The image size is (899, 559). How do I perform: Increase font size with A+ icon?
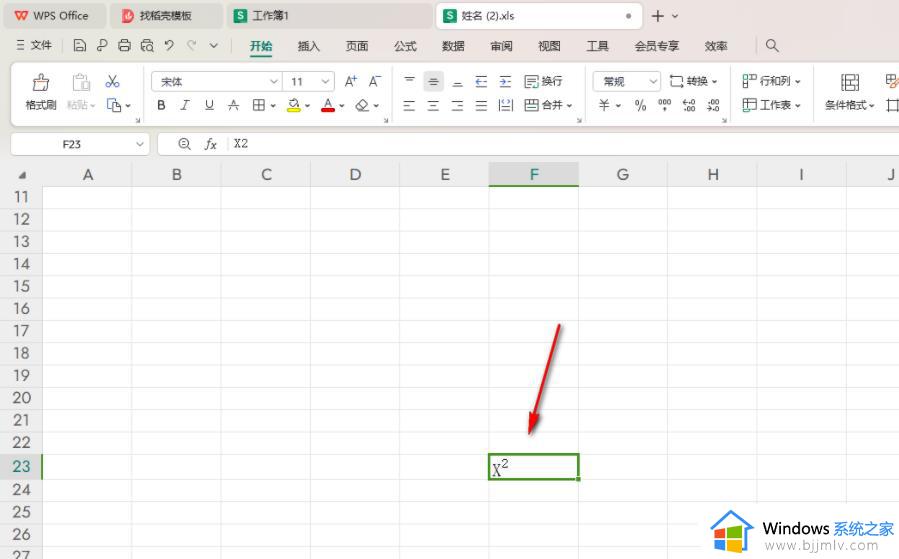coord(350,81)
